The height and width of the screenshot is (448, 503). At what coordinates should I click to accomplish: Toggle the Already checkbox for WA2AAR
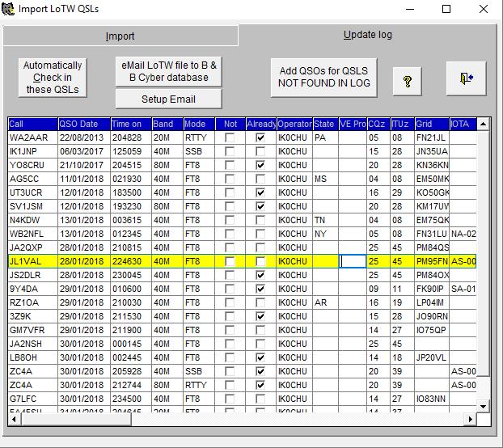coord(260,137)
